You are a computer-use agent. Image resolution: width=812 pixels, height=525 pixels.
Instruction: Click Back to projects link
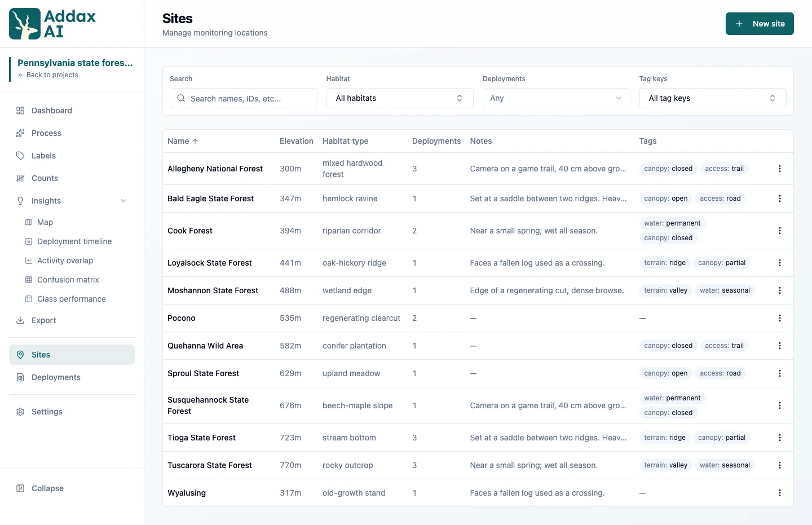pyautogui.click(x=48, y=75)
